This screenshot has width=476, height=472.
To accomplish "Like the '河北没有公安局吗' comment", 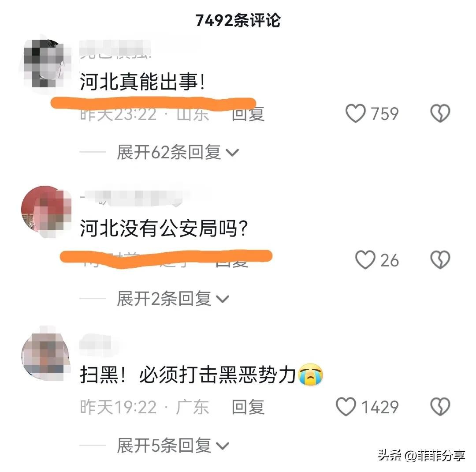I will pos(365,260).
